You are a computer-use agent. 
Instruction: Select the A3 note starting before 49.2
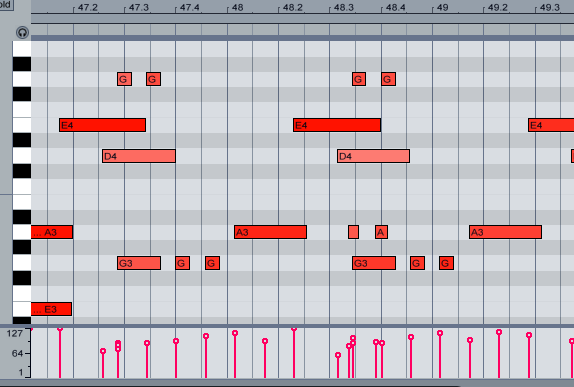click(506, 232)
